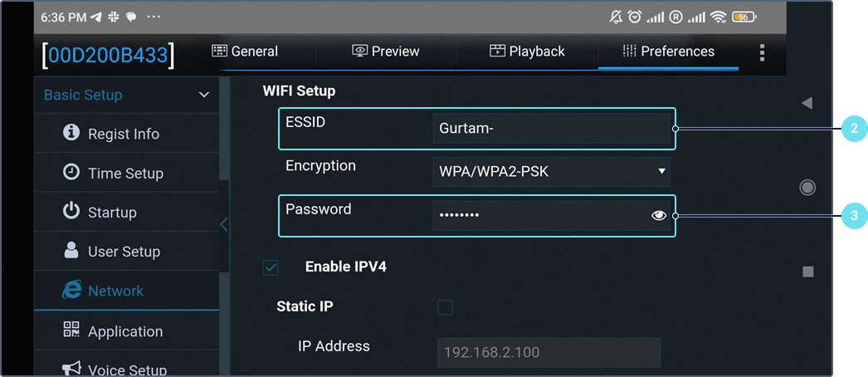Click the Regist Info icon in sidebar
This screenshot has width=868, height=377.
(x=71, y=133)
